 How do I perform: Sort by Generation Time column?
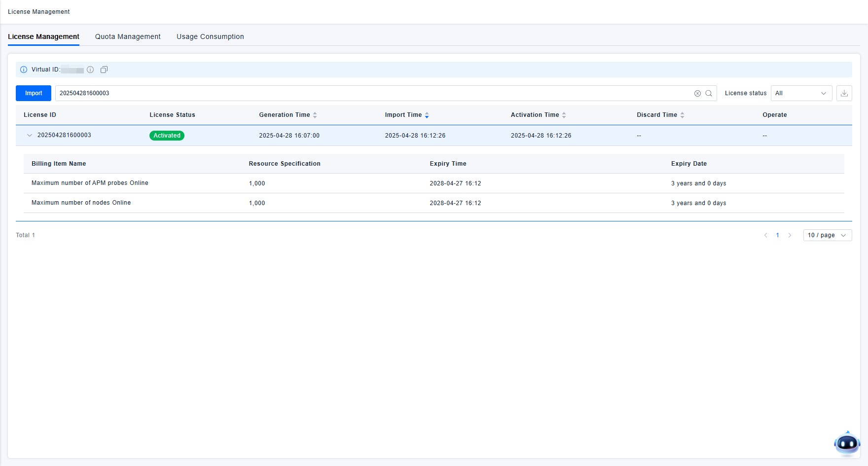point(315,115)
